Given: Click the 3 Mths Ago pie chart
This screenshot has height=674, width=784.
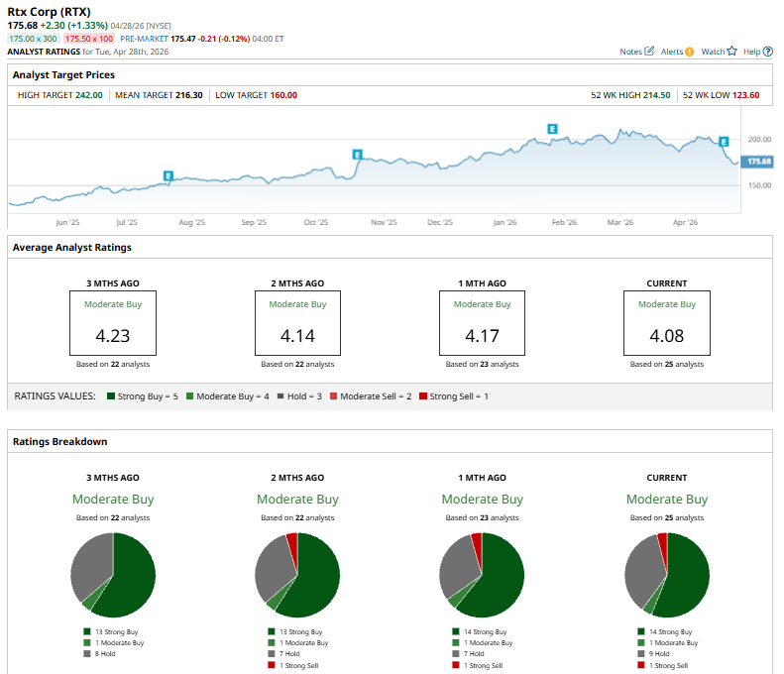Looking at the screenshot, I should (x=113, y=574).
